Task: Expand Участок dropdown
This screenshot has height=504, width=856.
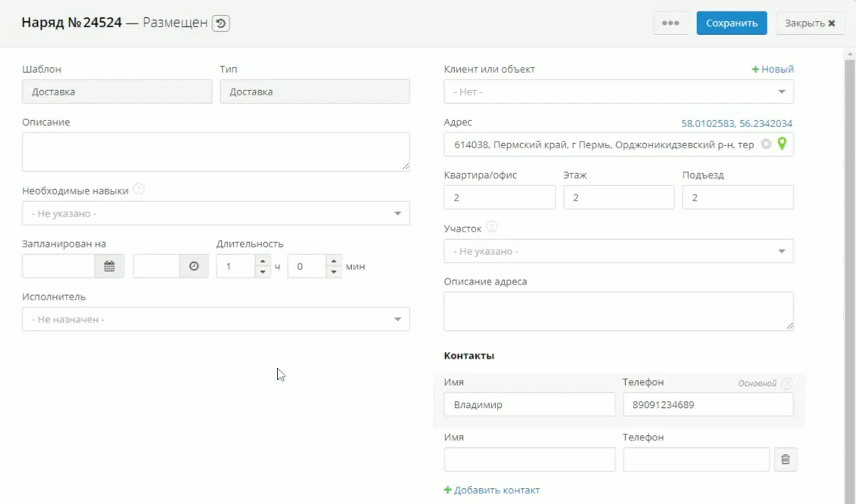Action: click(x=618, y=251)
